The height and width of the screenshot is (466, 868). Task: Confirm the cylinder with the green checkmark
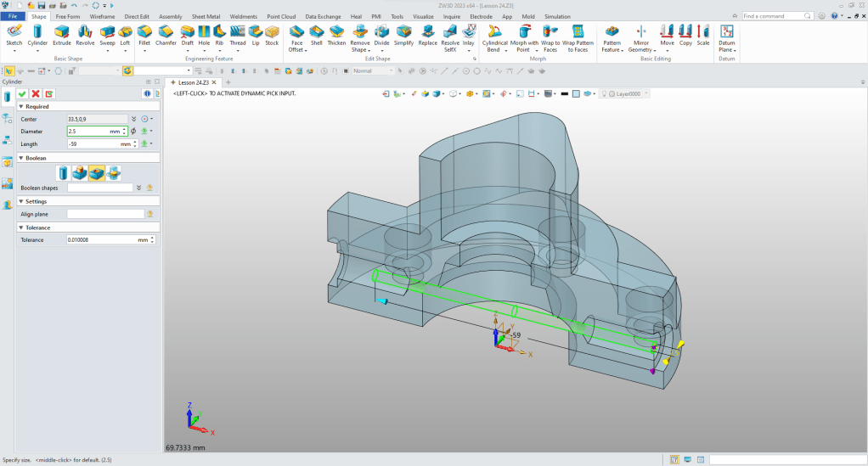pyautogui.click(x=22, y=93)
